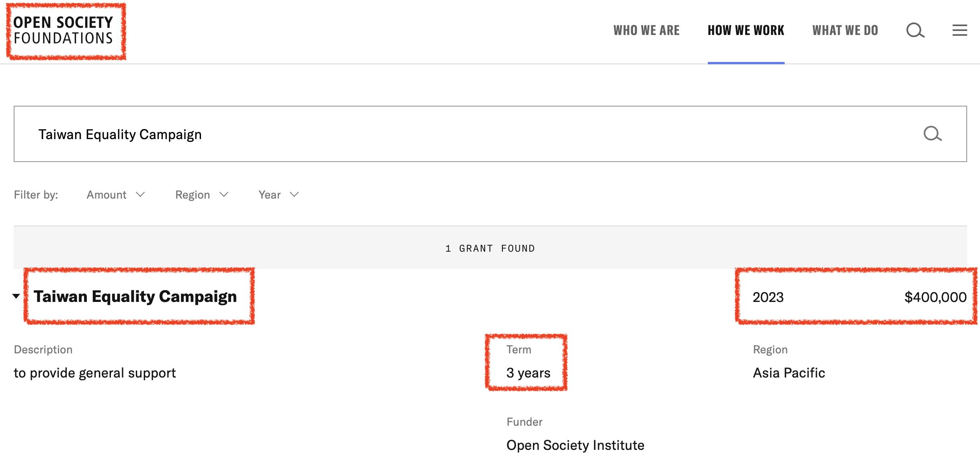The image size is (980, 476).
Task: Go to Who We Are menu
Action: click(x=646, y=31)
